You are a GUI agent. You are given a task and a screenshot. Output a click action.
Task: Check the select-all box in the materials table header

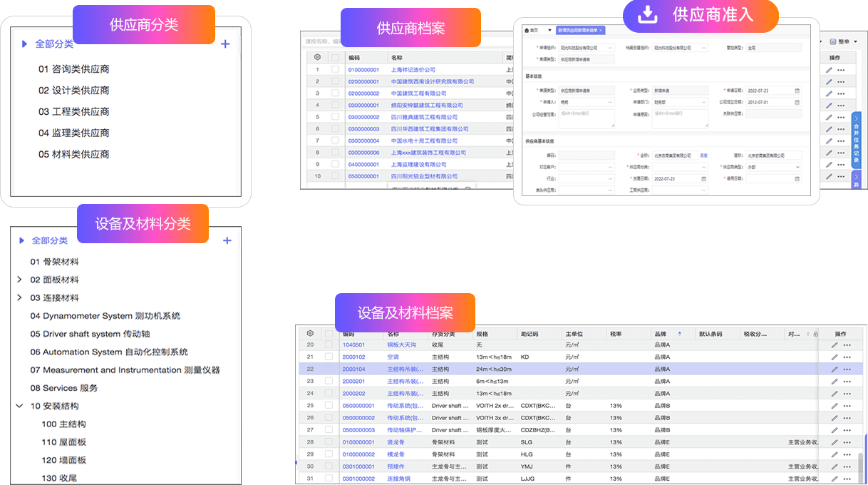tap(329, 334)
